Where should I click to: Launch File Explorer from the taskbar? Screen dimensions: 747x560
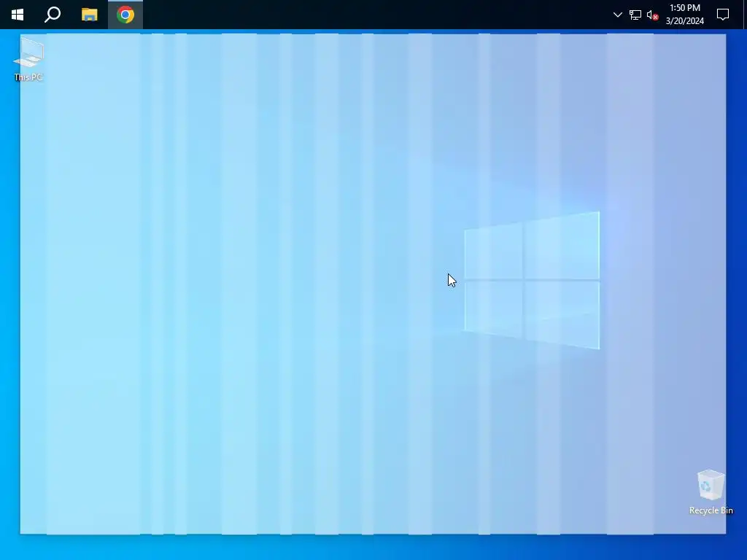pos(89,15)
